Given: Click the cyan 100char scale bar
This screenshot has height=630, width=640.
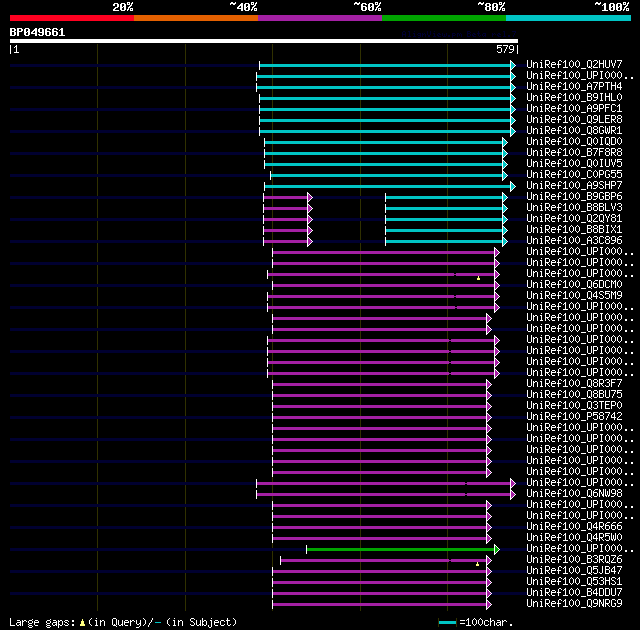Looking at the screenshot, I should point(447,623).
